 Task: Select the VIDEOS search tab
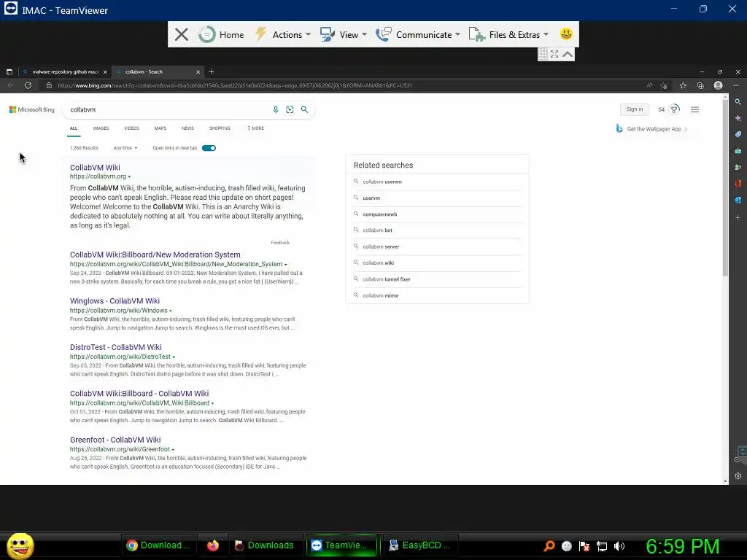click(131, 128)
